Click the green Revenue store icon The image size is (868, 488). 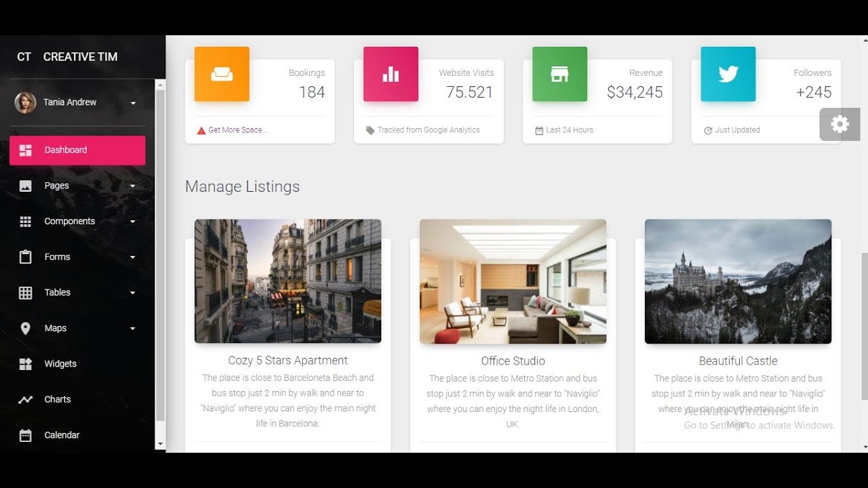click(x=559, y=74)
